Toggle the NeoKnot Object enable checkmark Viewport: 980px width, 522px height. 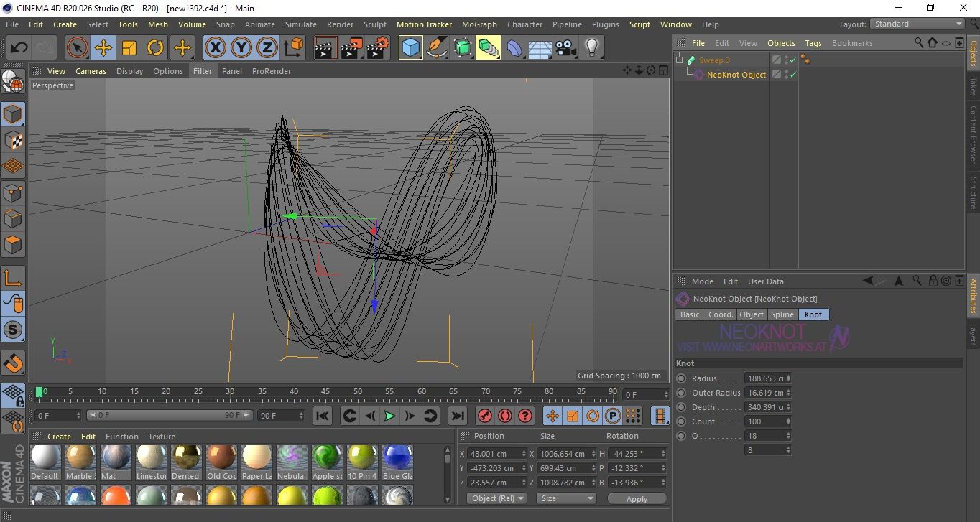point(793,75)
